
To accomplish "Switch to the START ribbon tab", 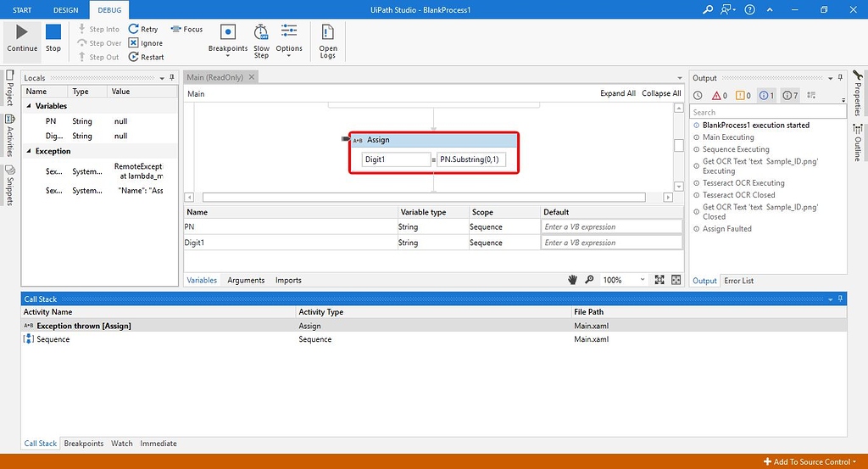I will click(x=22, y=10).
